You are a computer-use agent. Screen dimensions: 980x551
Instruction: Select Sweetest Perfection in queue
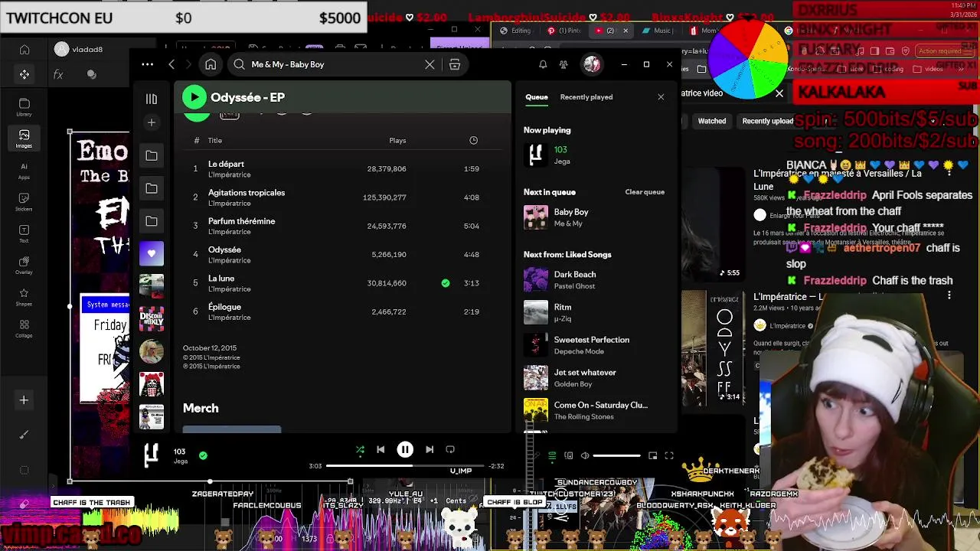594,345
